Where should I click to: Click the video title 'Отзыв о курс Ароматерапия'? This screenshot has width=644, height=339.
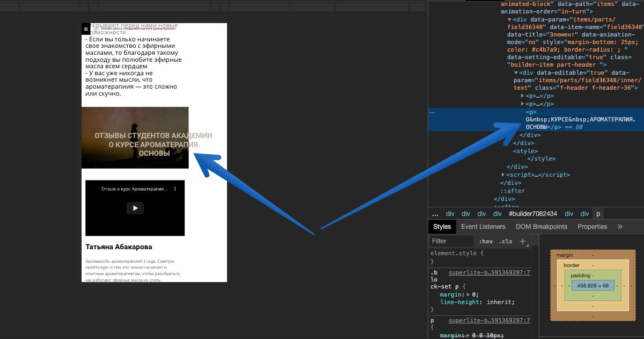click(x=135, y=189)
